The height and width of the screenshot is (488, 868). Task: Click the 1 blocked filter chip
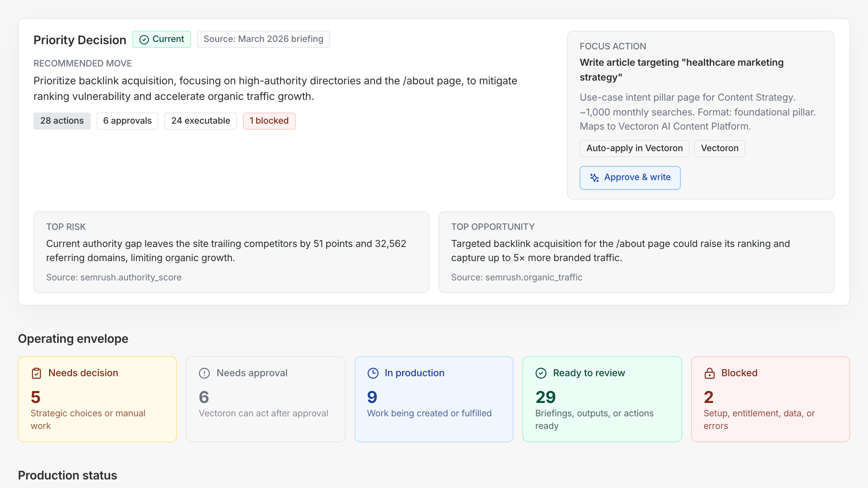[269, 121]
